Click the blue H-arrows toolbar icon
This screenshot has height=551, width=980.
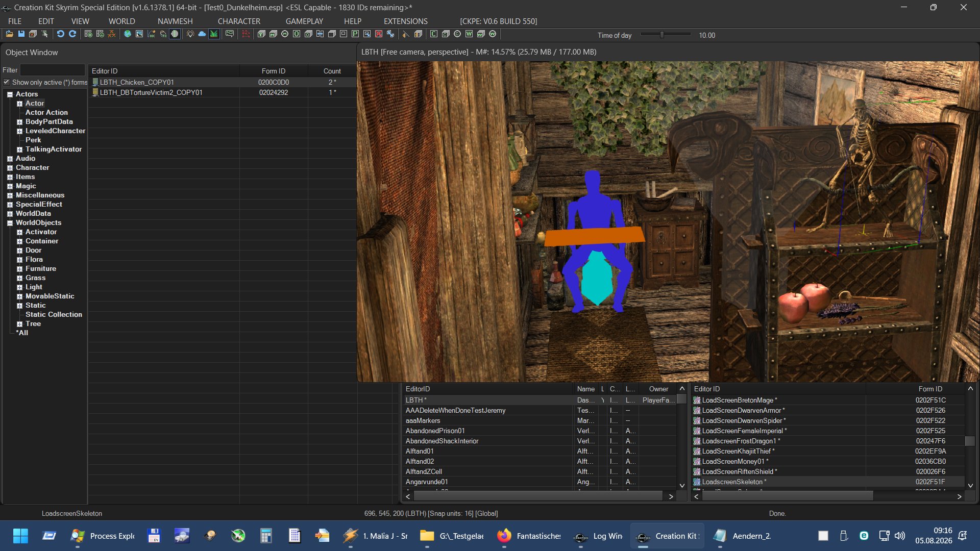click(320, 34)
